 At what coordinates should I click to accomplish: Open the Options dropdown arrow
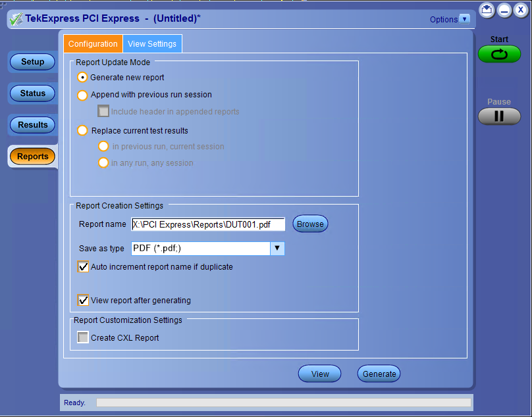point(464,19)
